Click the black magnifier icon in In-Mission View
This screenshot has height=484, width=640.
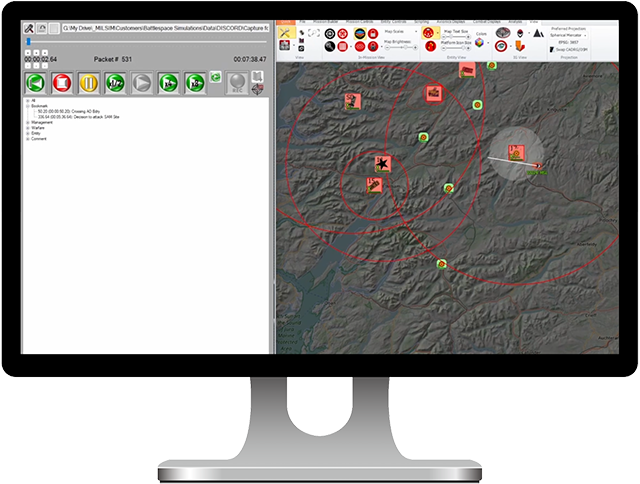[x=330, y=47]
